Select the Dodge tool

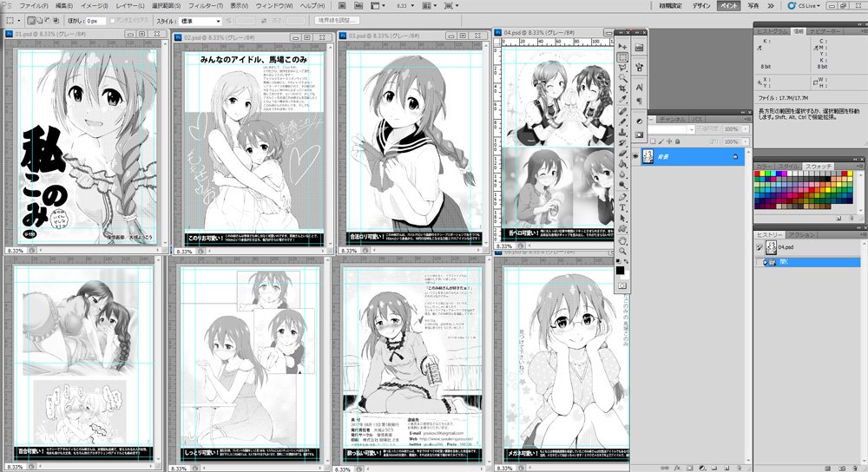pyautogui.click(x=622, y=185)
